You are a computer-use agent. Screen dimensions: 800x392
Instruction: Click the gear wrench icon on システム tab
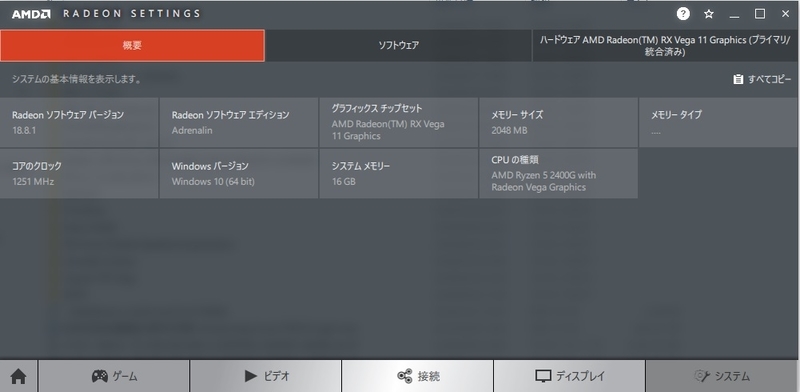[702, 376]
